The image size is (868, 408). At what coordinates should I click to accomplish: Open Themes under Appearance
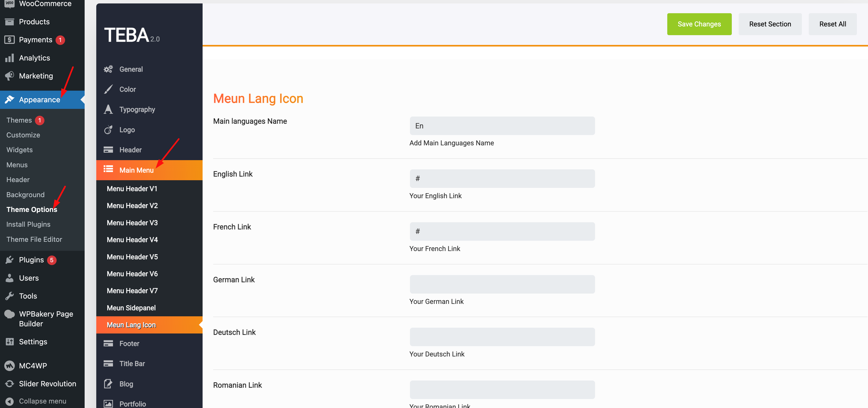pyautogui.click(x=19, y=120)
